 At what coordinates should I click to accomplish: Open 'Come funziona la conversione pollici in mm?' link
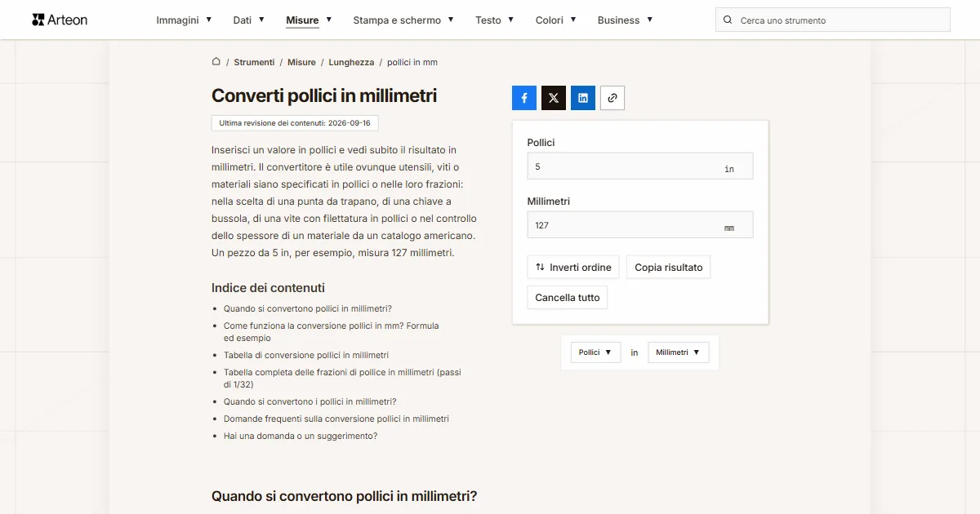(332, 331)
